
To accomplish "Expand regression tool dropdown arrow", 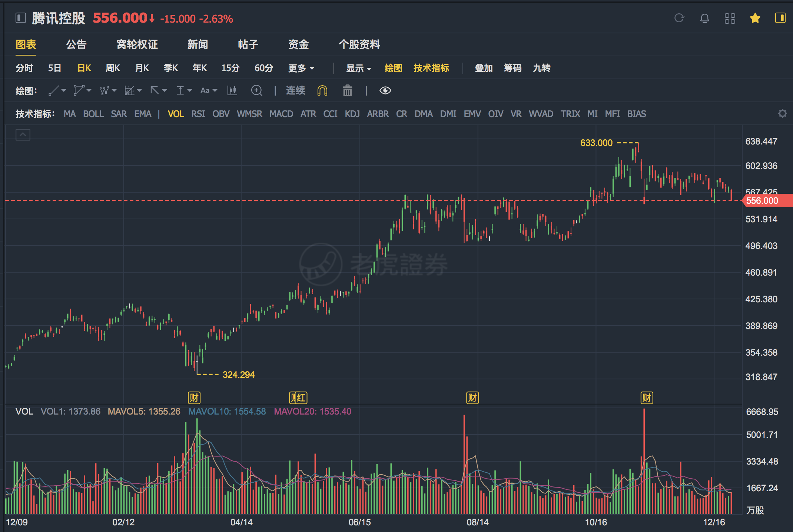I will point(139,90).
